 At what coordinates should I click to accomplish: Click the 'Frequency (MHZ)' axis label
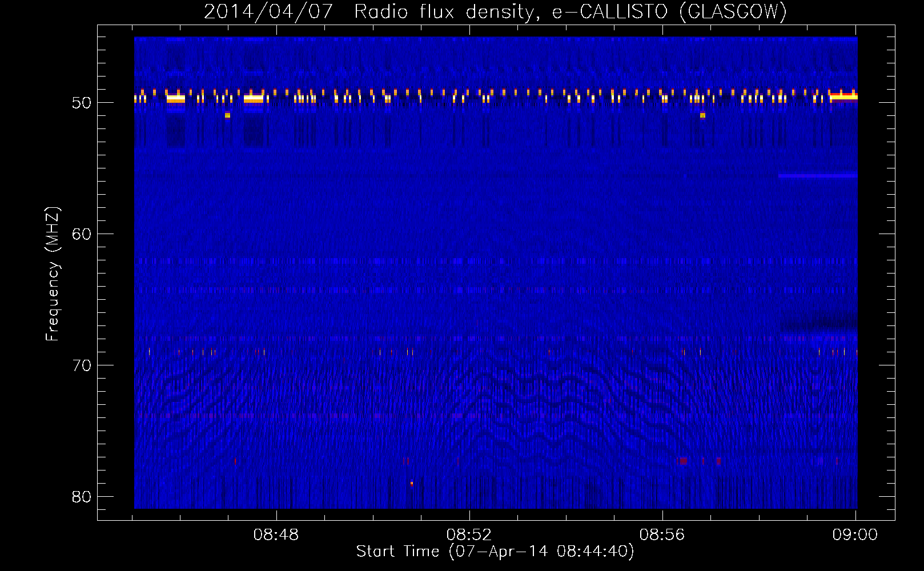coord(53,274)
